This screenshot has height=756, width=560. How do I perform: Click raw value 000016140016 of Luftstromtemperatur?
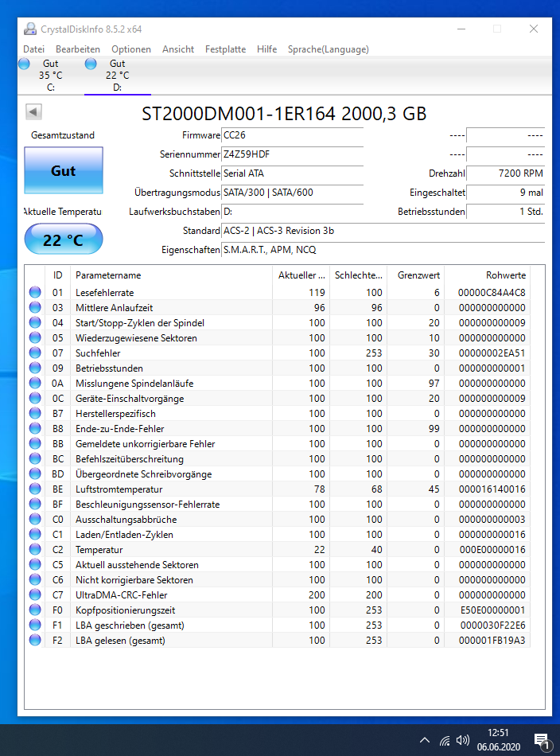492,489
